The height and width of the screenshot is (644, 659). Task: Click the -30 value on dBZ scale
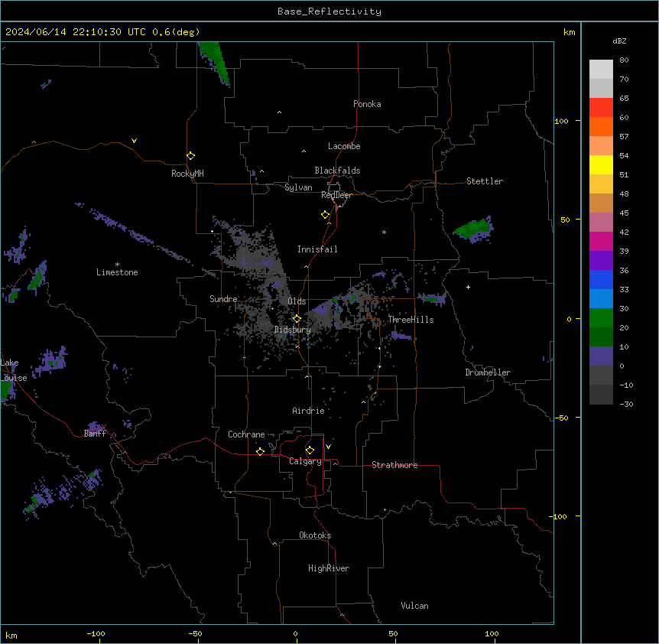[x=627, y=404]
